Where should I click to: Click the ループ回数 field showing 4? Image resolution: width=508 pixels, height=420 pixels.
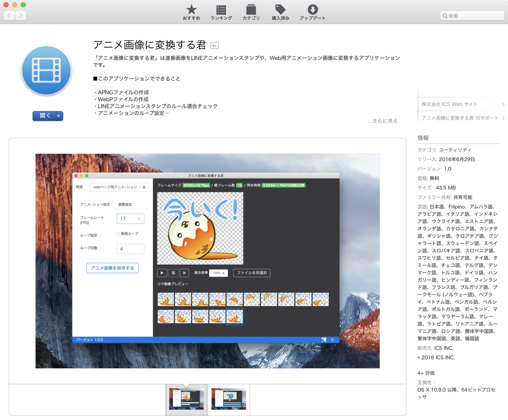click(130, 249)
